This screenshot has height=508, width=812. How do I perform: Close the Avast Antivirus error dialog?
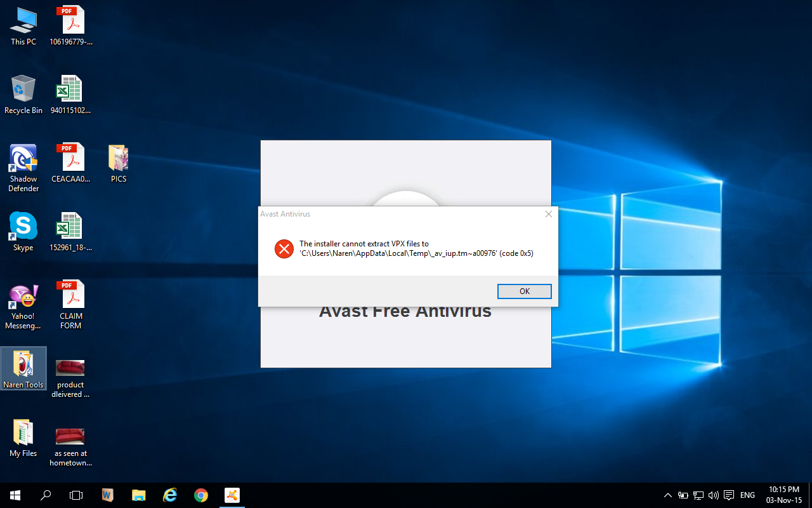(549, 214)
